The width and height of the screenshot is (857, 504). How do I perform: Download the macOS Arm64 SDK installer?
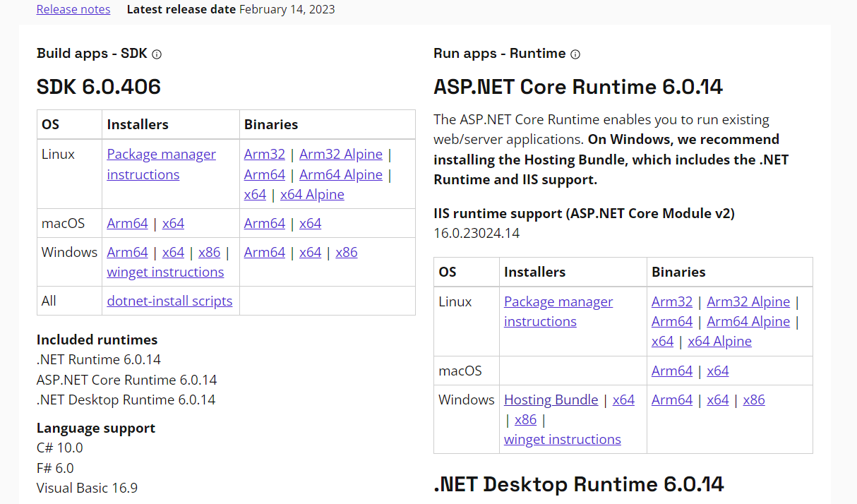coord(127,222)
